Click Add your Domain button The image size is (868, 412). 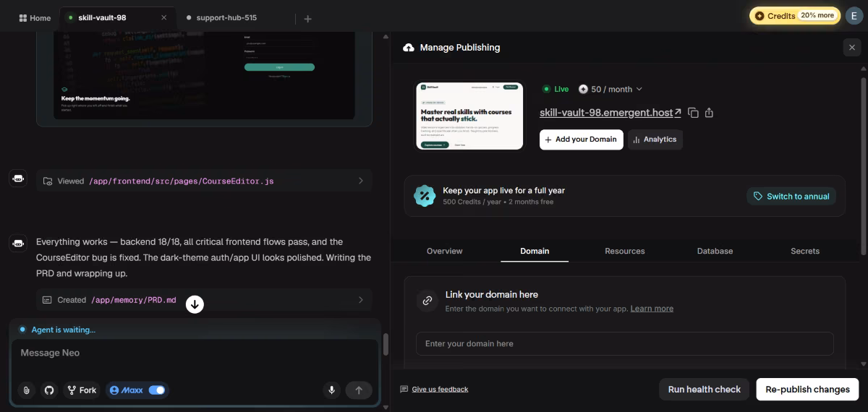(582, 140)
